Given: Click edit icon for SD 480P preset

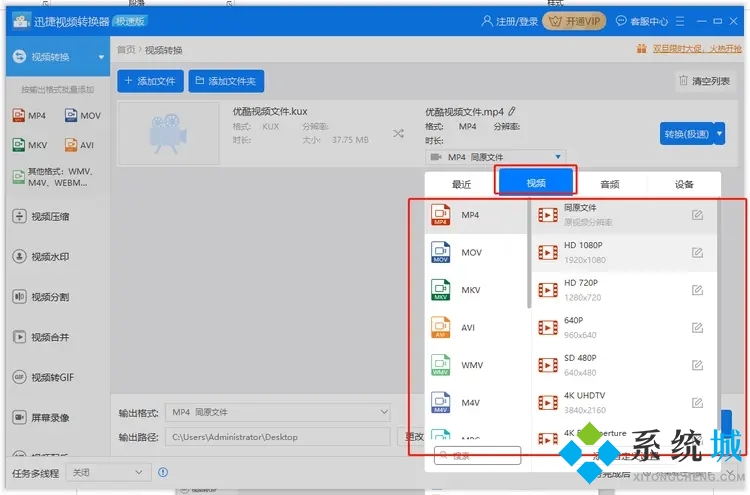Looking at the screenshot, I should [697, 365].
